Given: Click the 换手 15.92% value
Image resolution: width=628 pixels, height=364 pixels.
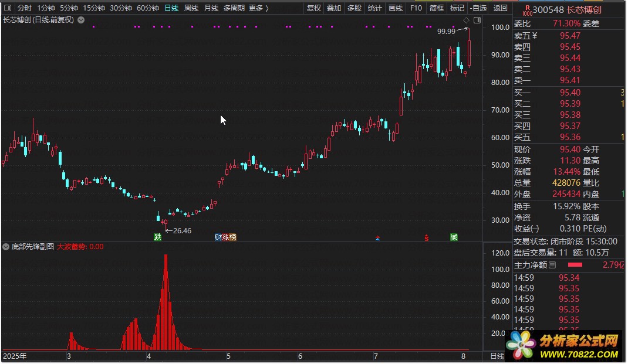Looking at the screenshot, I should pyautogui.click(x=567, y=207).
